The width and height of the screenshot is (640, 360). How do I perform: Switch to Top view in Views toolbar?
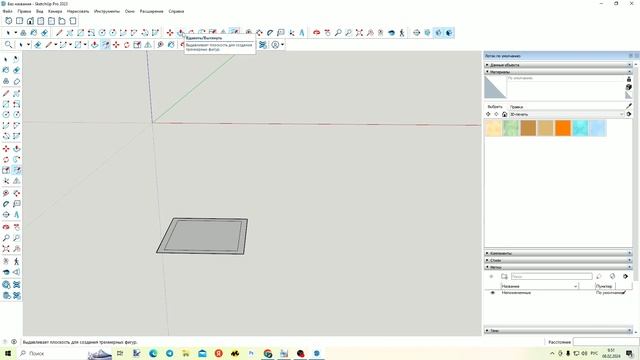19,21
